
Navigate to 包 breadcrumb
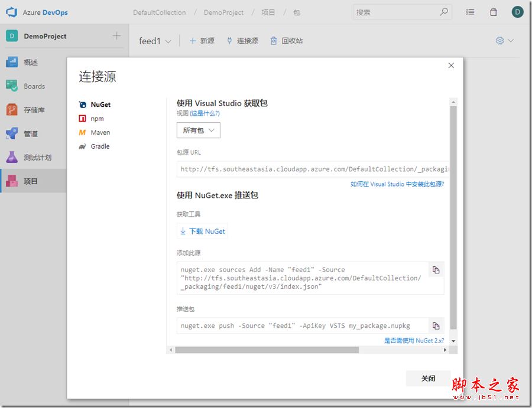pos(297,12)
